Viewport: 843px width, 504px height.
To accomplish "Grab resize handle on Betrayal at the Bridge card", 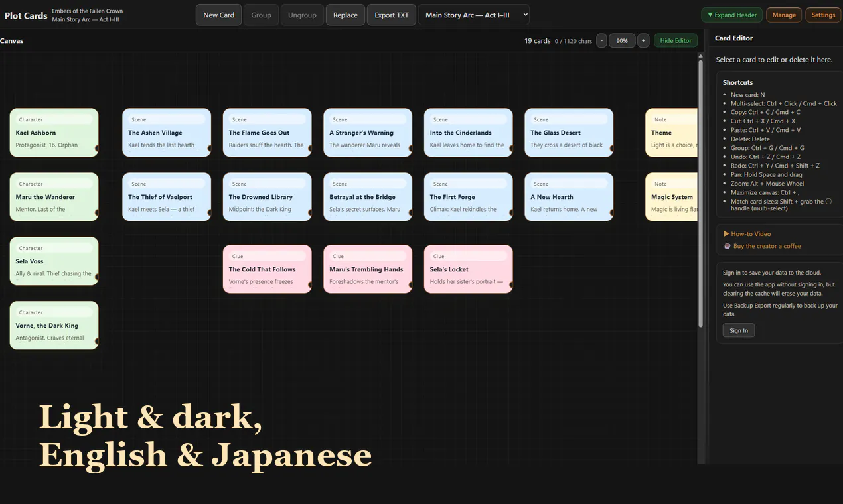I will (x=411, y=213).
